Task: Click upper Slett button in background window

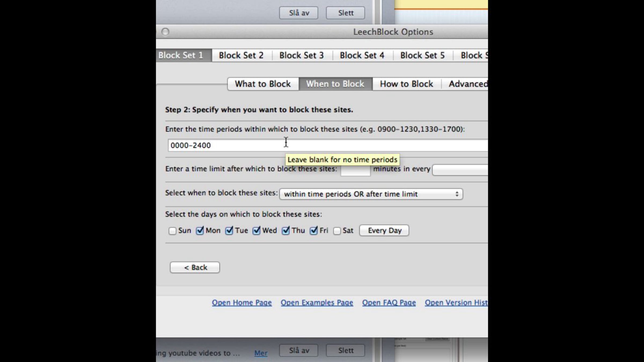Action: 346,13
